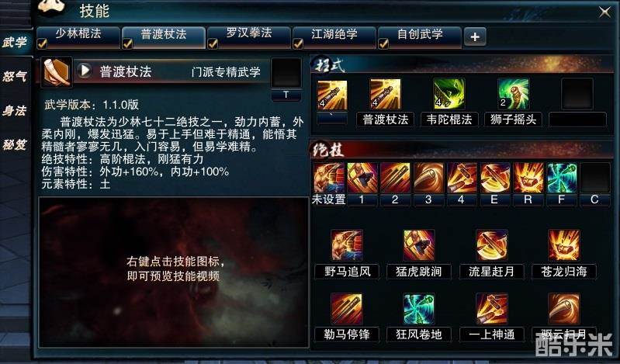Viewport: 620px width, 364px height.
Task: Click the 猛虎跳涧 skill icon
Action: pyautogui.click(x=419, y=245)
